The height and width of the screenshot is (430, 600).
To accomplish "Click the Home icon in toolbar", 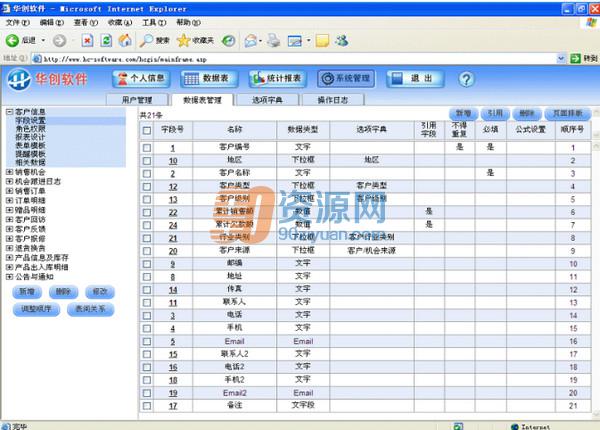I will [x=125, y=40].
